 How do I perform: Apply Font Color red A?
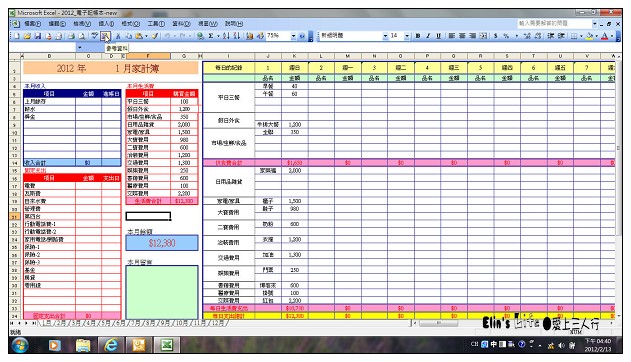coord(604,36)
